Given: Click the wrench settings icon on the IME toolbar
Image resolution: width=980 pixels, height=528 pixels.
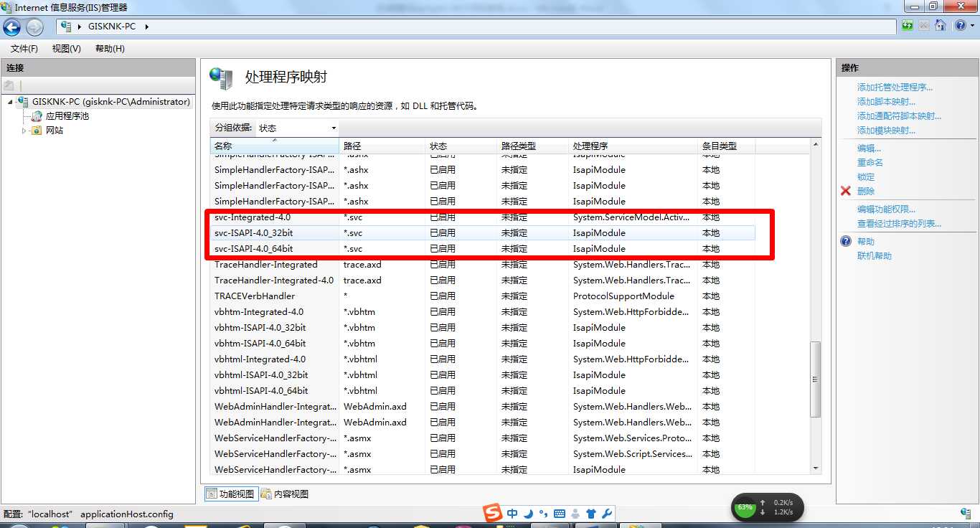Looking at the screenshot, I should (x=606, y=514).
